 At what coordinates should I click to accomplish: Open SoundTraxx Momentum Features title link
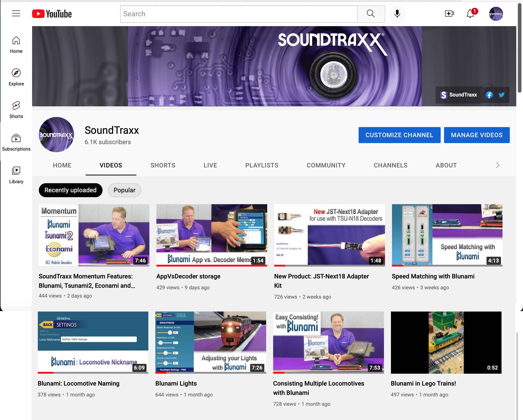(87, 281)
